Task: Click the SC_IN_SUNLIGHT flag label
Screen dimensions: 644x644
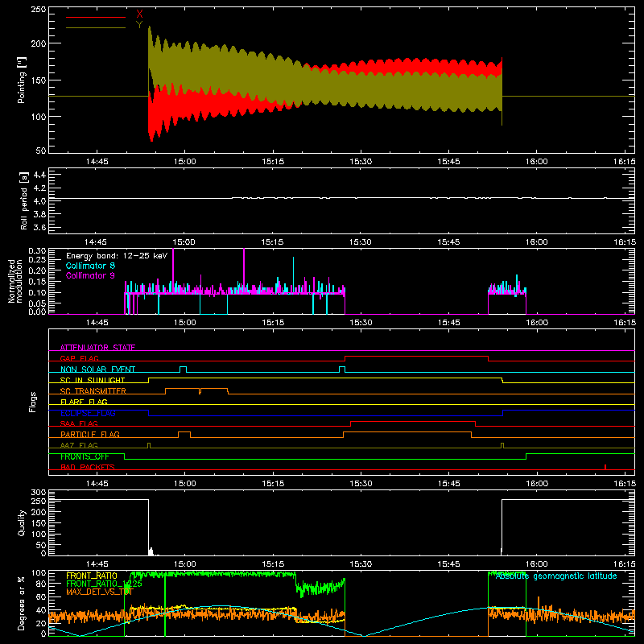Action: click(x=93, y=380)
